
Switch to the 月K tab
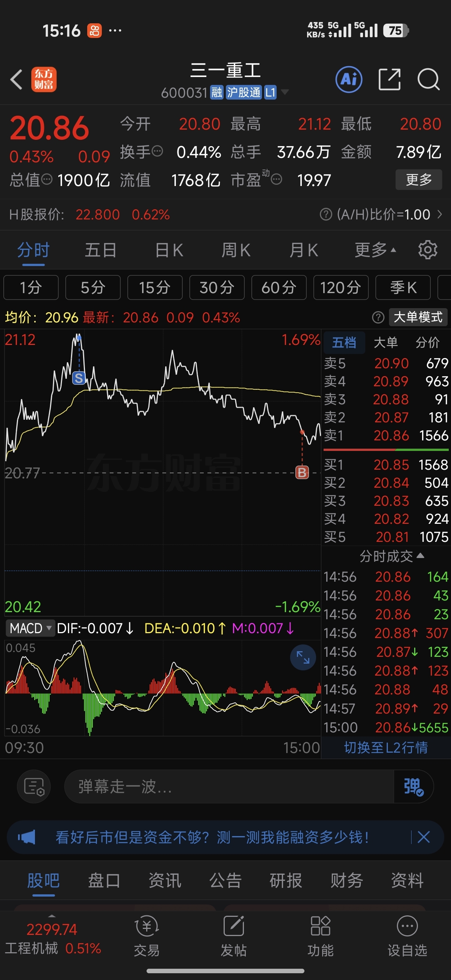304,250
